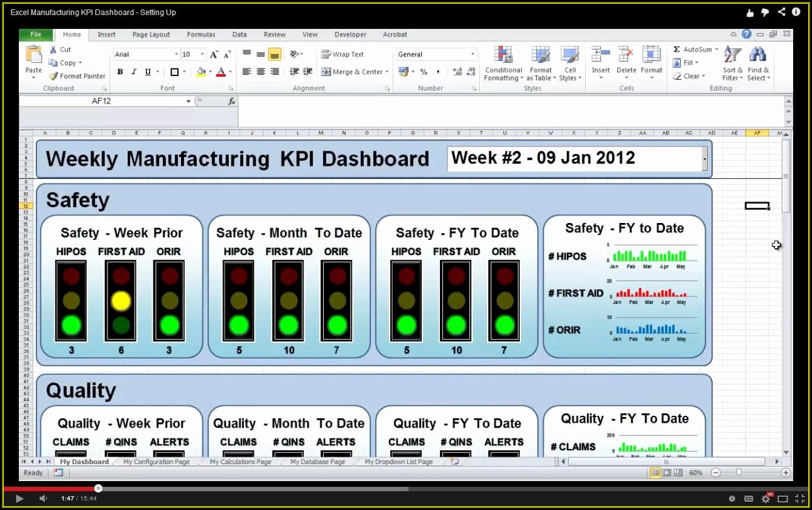
Task: Toggle left text alignment
Action: [x=247, y=72]
